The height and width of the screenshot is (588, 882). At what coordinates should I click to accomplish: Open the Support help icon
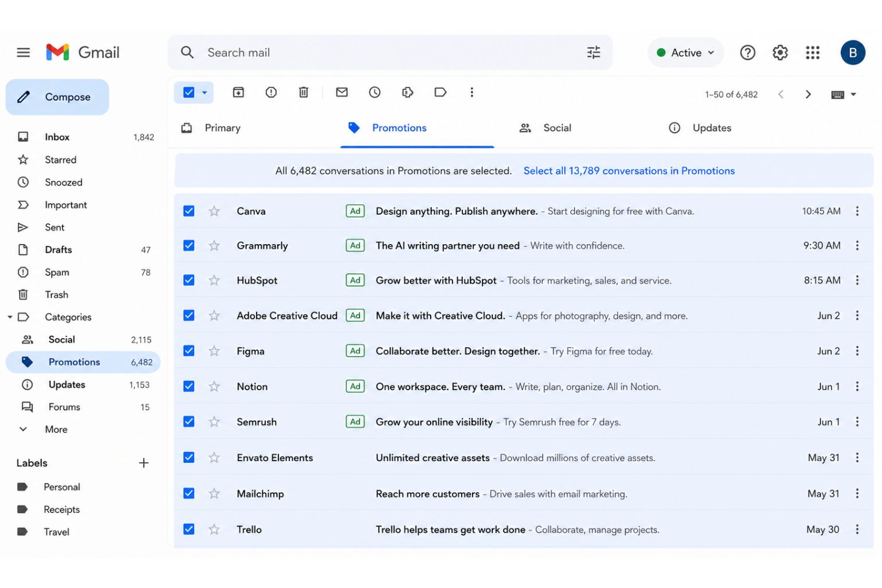[x=747, y=53]
